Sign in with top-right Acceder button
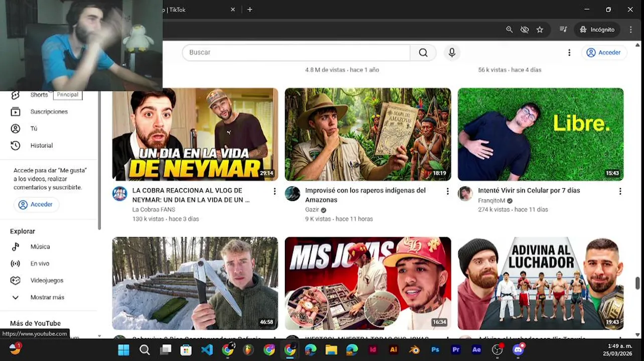This screenshot has width=644, height=361. point(604,53)
